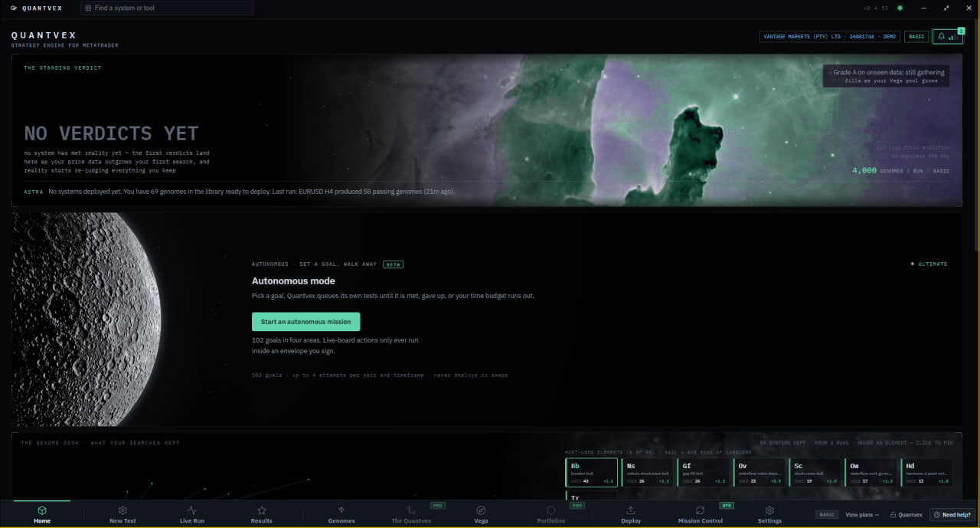
Task: Click the Autonomous mode heading
Action: click(293, 281)
